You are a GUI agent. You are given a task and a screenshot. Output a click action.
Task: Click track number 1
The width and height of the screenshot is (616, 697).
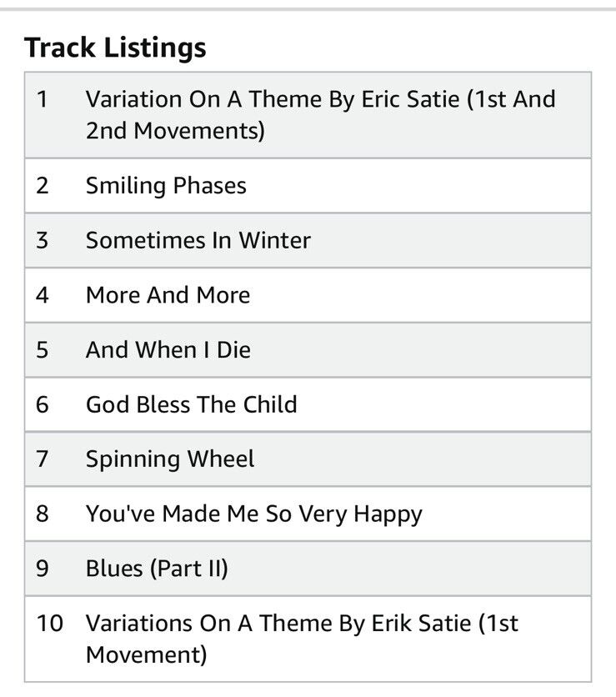(x=43, y=99)
